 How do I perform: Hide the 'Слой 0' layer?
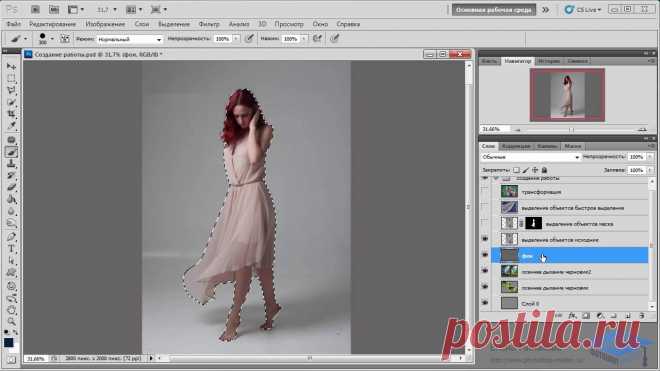point(485,303)
